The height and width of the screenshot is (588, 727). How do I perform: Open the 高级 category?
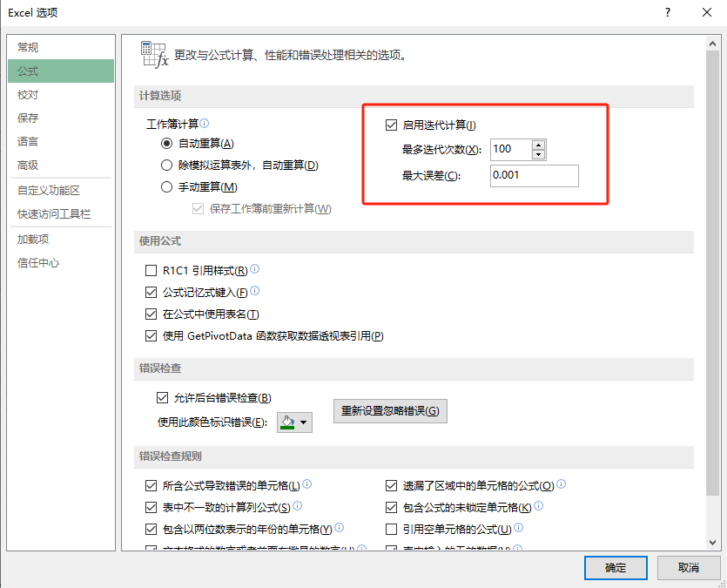click(x=61, y=166)
